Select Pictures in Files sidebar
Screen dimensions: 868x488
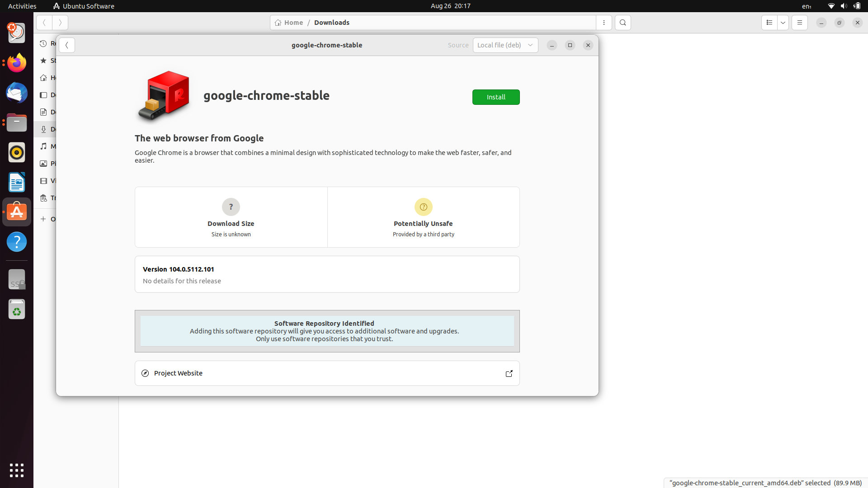coord(45,164)
